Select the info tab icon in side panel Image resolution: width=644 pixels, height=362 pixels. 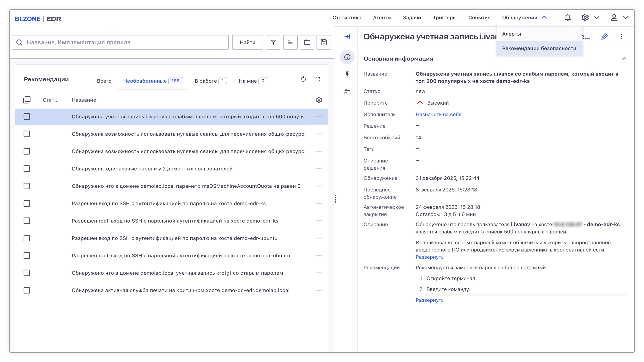point(347,57)
